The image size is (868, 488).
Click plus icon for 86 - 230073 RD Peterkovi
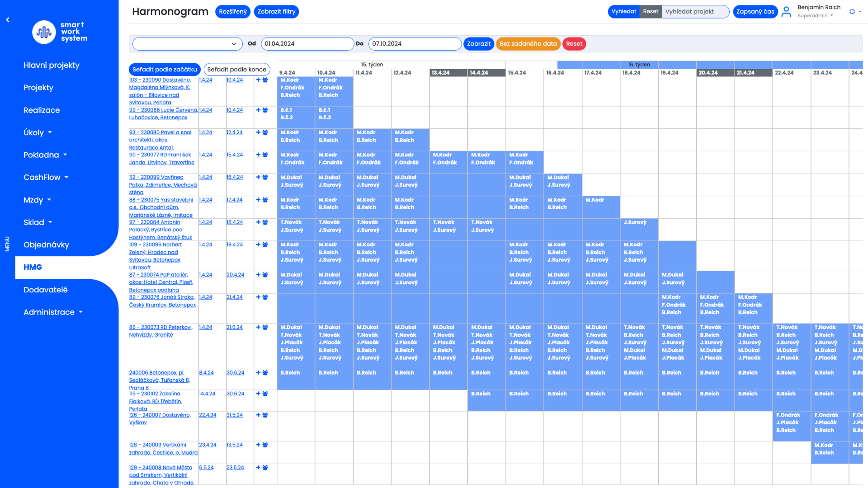258,328
